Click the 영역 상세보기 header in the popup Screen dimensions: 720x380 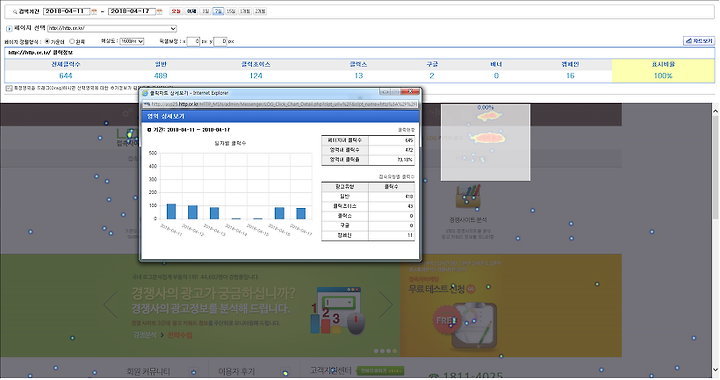281,117
